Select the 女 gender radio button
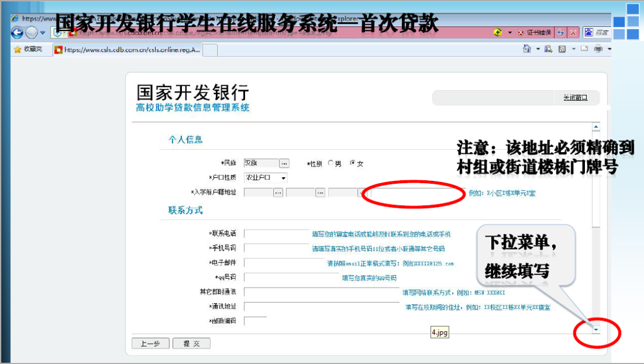Viewport: 644px width, 364px height. [x=352, y=163]
